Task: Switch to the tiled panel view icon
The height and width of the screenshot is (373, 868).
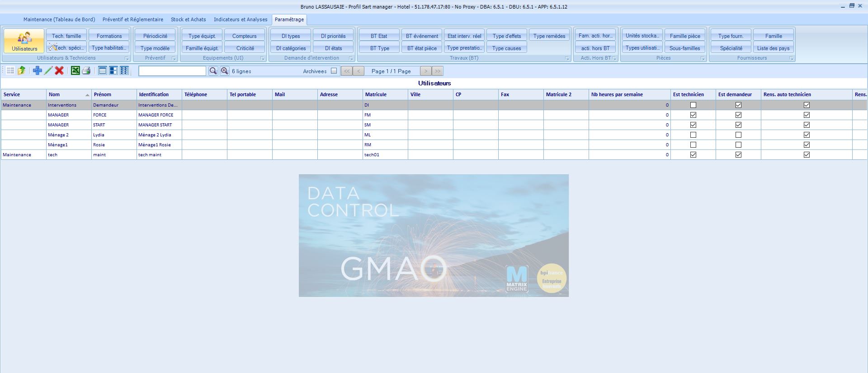Action: tap(113, 70)
